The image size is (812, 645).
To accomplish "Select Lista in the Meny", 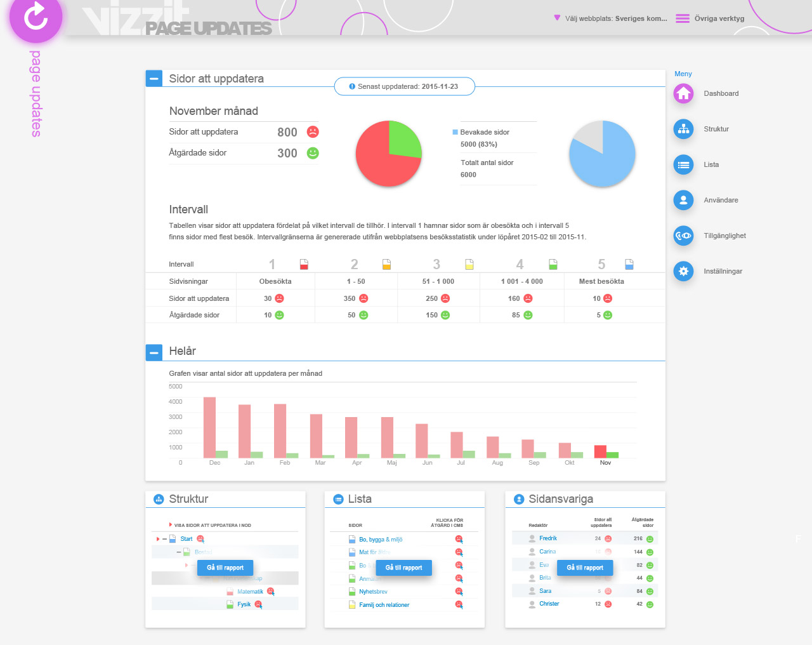I will [711, 164].
